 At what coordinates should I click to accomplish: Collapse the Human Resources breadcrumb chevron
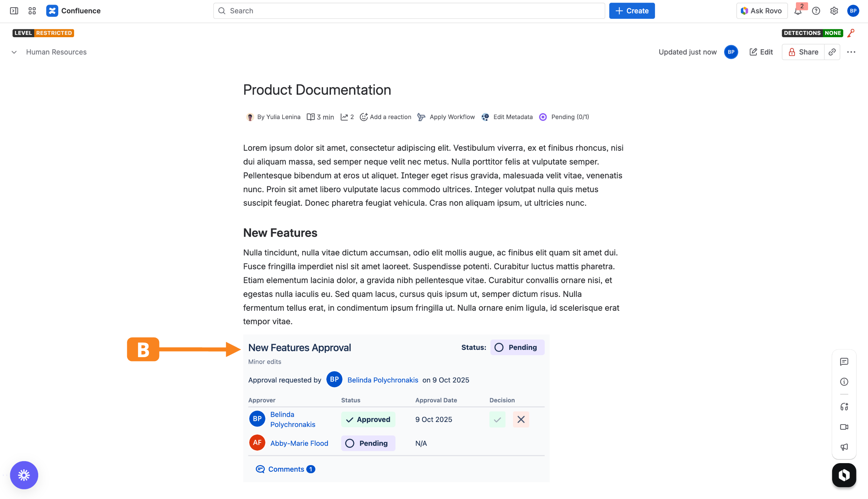tap(14, 52)
